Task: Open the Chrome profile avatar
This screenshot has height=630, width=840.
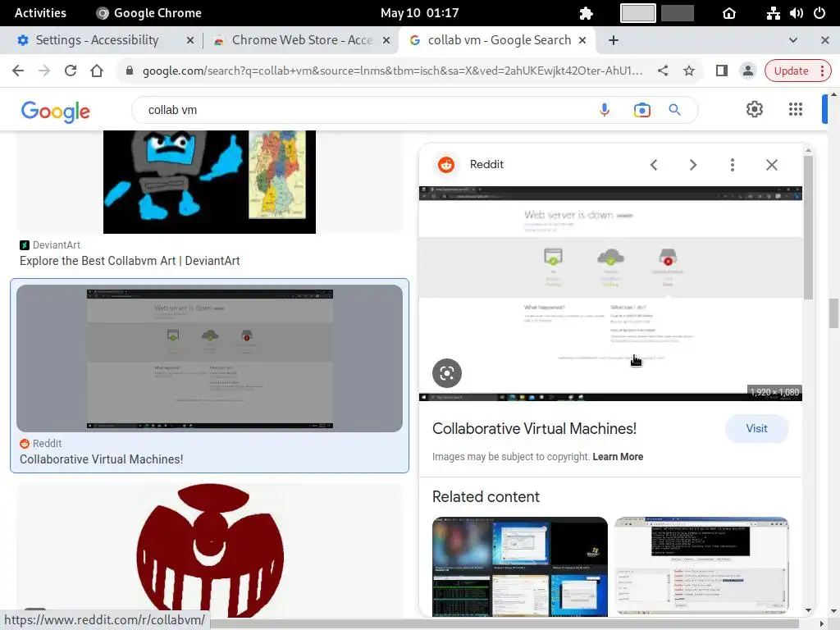Action: 748,71
